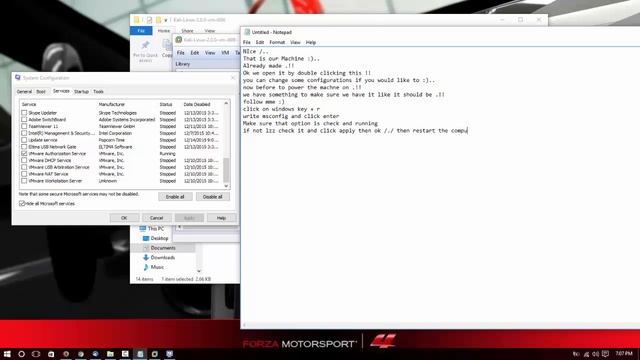Screen dimensions: 640x360
Task: Open Notepad Help menu
Action: [311, 42]
